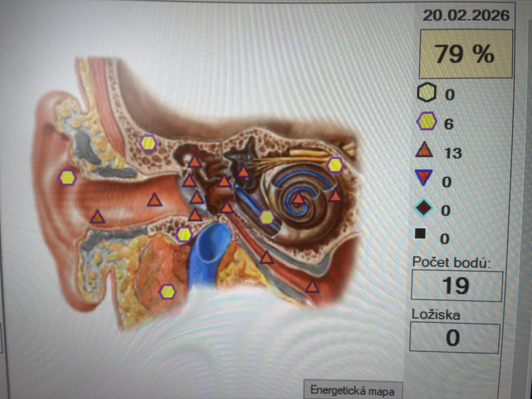Click the yellow hexagon on mastoid bone
The image size is (532, 399).
point(148,143)
